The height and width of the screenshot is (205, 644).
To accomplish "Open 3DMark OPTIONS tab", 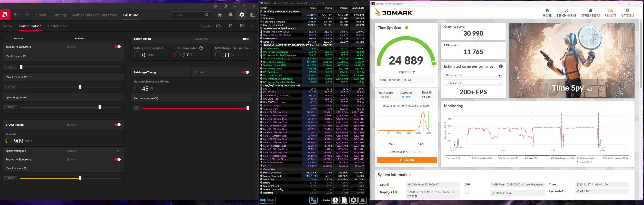I will pos(627,12).
